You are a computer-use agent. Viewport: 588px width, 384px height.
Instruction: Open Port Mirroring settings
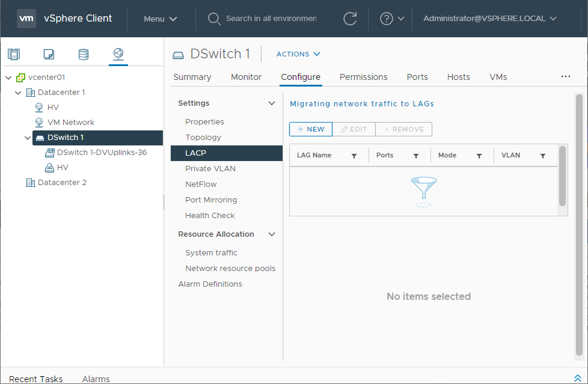[211, 200]
